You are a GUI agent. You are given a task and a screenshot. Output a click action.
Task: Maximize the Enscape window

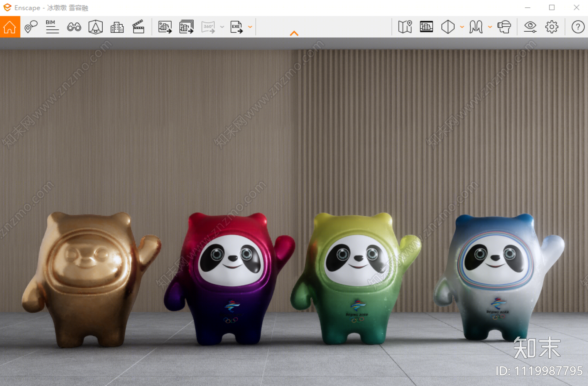coord(552,8)
